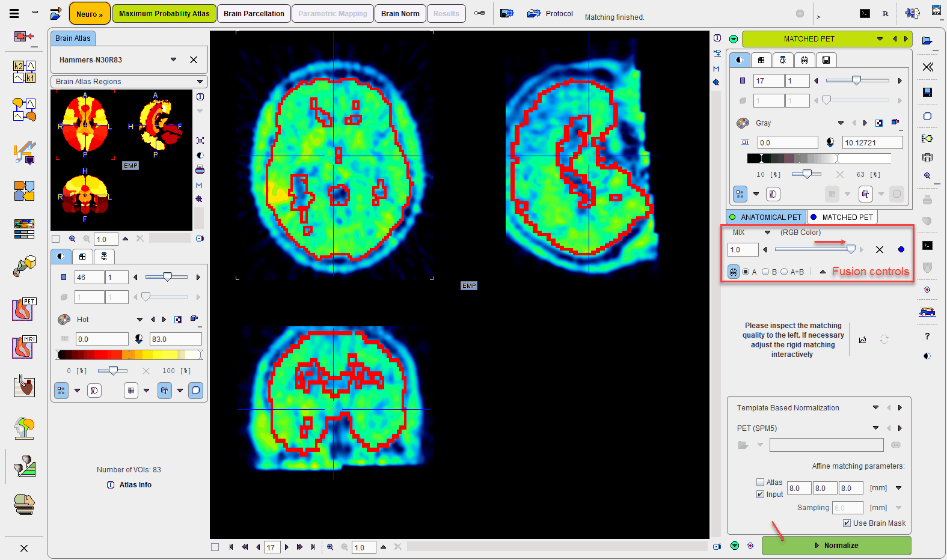Reset fusion mix with the X icon
Screen dimensions: 947x560
click(x=880, y=249)
